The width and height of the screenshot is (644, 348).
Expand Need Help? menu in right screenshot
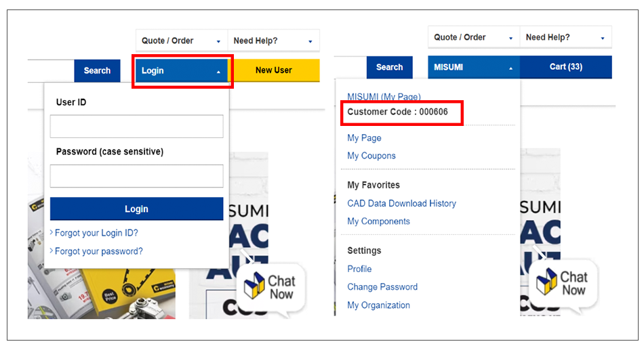[565, 37]
